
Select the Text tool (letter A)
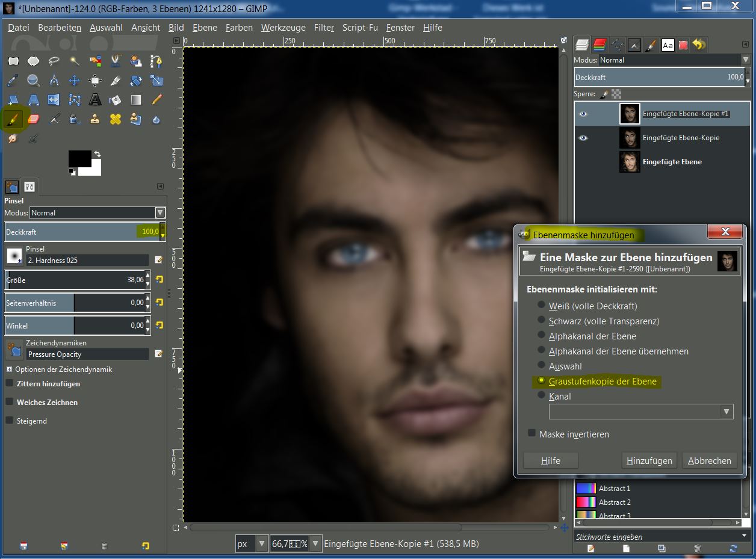pyautogui.click(x=95, y=100)
